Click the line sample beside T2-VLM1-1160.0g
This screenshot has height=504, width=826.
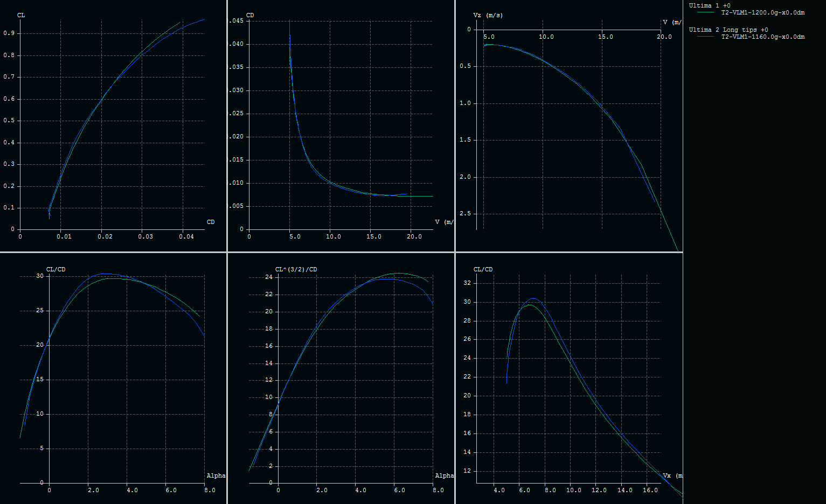click(x=705, y=37)
